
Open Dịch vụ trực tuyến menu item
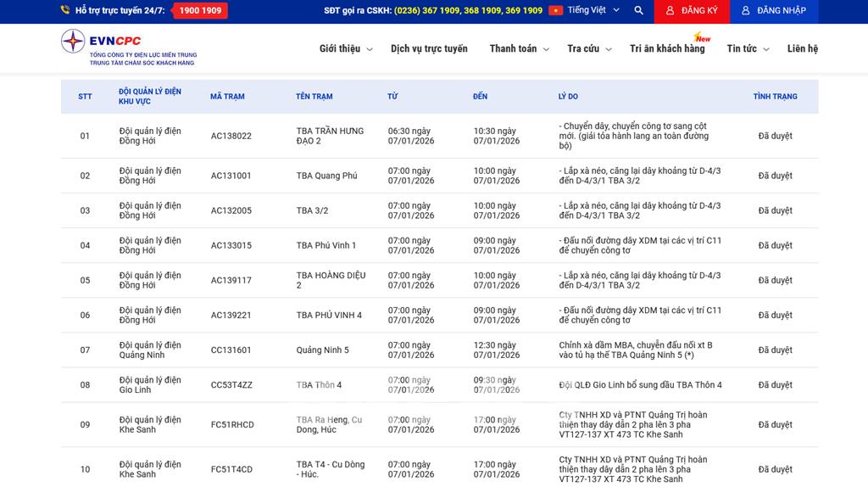429,49
